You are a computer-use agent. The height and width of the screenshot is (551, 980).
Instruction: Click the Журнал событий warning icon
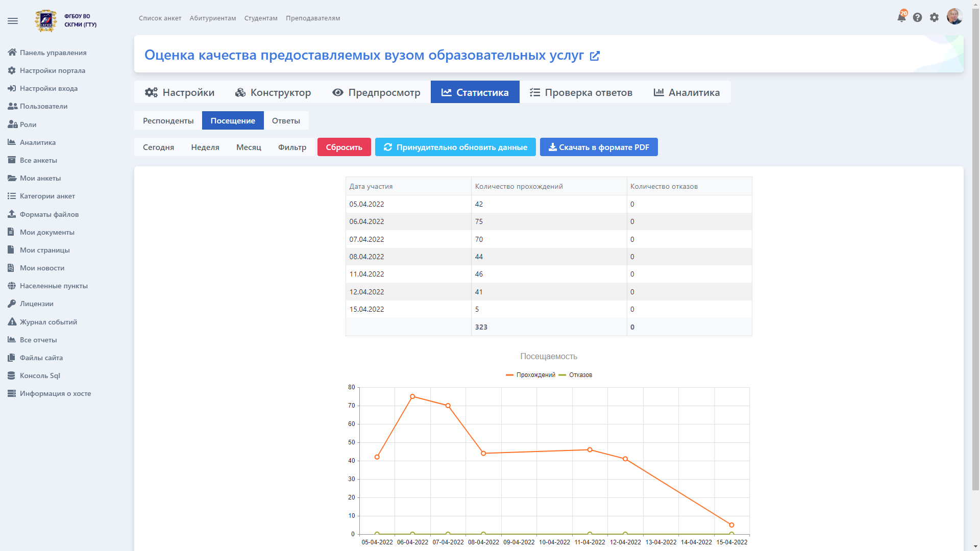point(12,322)
